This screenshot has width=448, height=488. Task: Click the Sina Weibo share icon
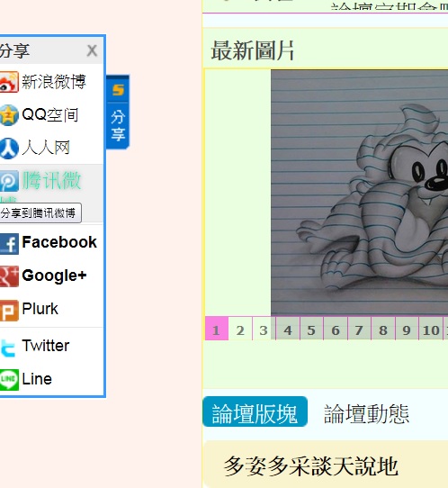click(9, 82)
